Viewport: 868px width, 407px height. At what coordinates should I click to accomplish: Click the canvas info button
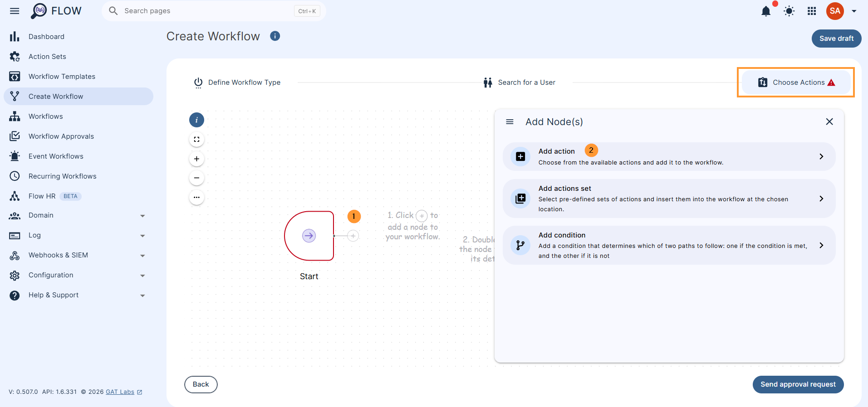196,120
